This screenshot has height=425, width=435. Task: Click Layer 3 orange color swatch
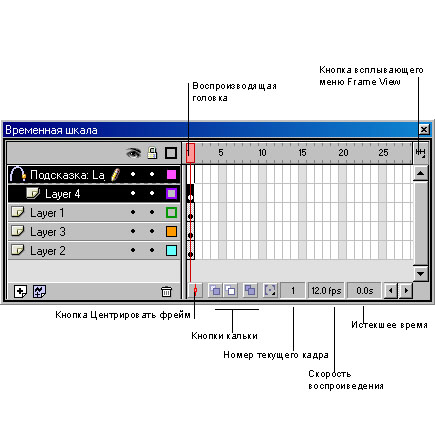point(171,231)
